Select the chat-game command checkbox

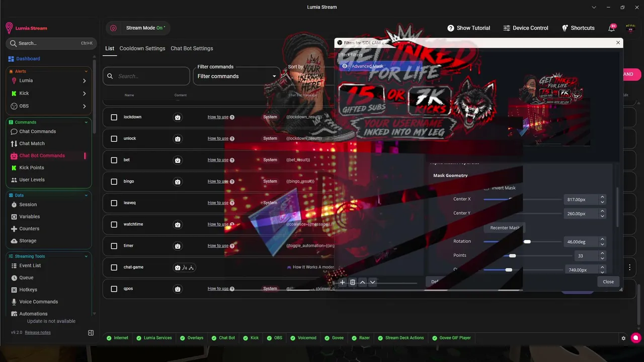(x=114, y=267)
